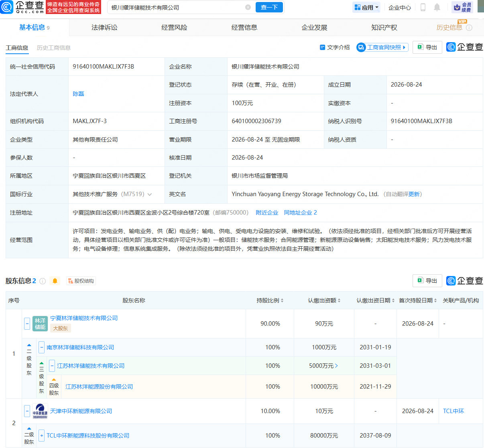Click the 中环新能源 company logo thumbnail
This screenshot has width=484, height=448.
pos(40,411)
